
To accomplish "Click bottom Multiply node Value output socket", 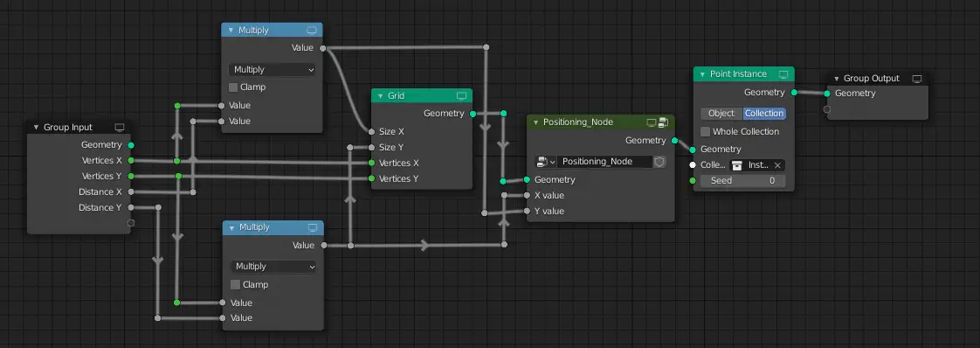I will [324, 246].
